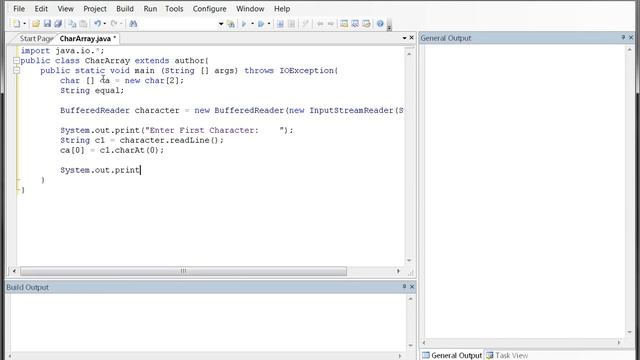Collapse the main method fold marker
The width and height of the screenshot is (640, 360).
point(16,70)
